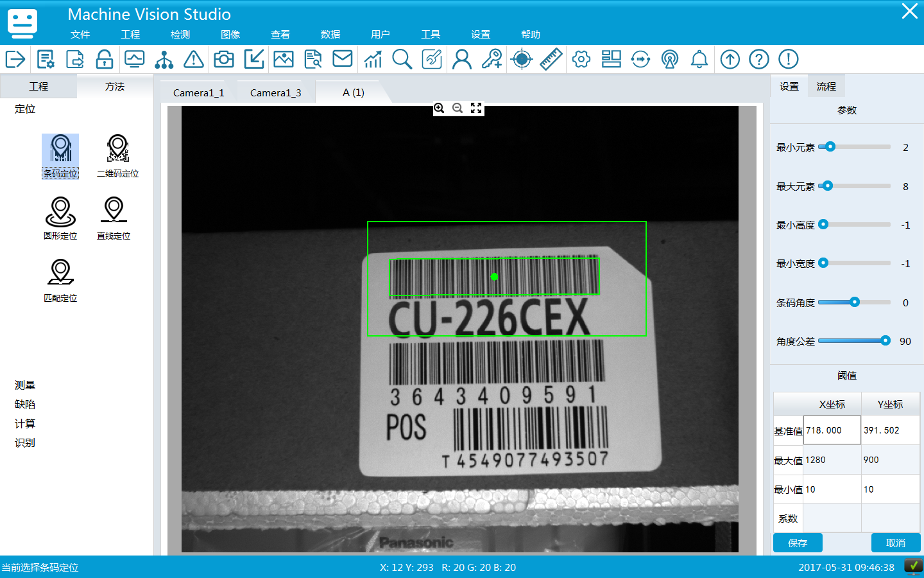Click the X坐标 基准值 field showing 718.000
This screenshot has width=924, height=578.
point(832,430)
